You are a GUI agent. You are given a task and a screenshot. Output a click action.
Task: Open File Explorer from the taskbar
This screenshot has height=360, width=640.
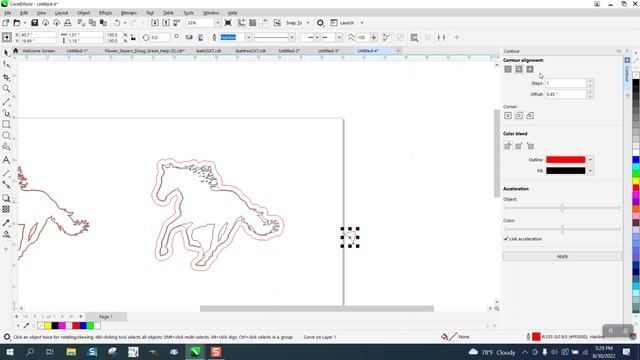71,352
